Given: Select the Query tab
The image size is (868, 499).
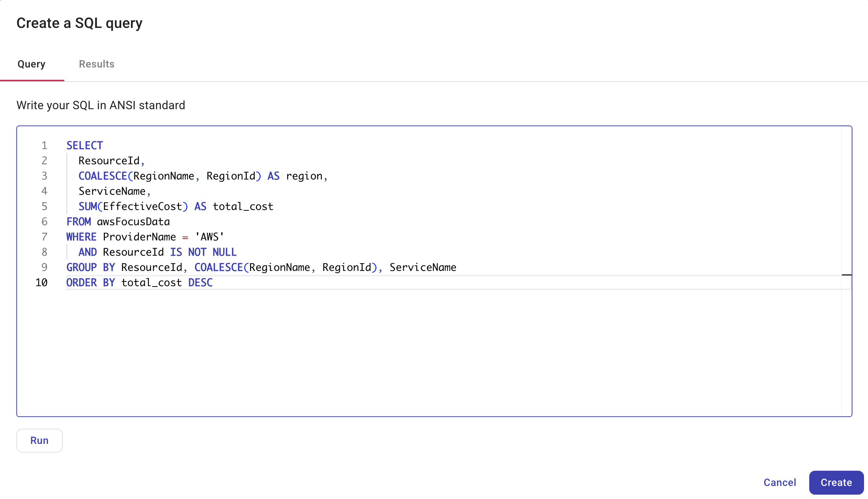Looking at the screenshot, I should (31, 64).
